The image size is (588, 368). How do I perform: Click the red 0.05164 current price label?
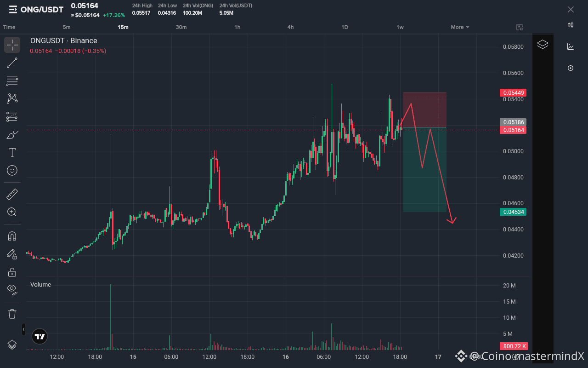(513, 130)
